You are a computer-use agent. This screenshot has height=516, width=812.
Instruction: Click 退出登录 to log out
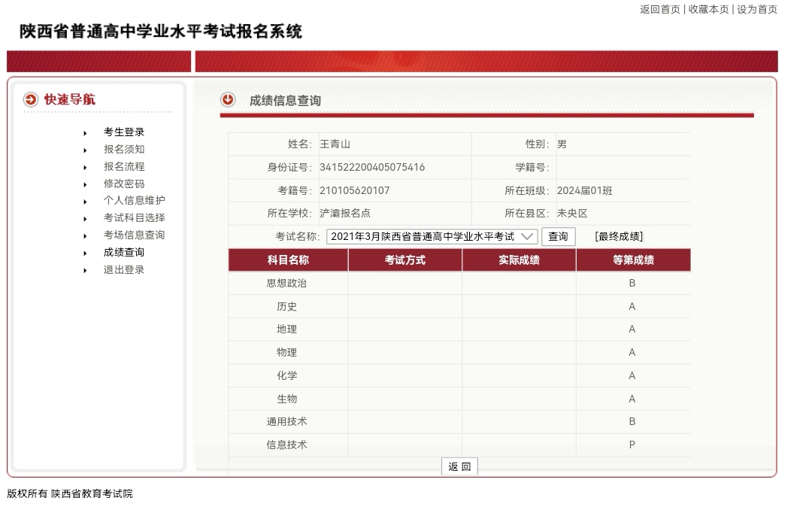point(124,269)
